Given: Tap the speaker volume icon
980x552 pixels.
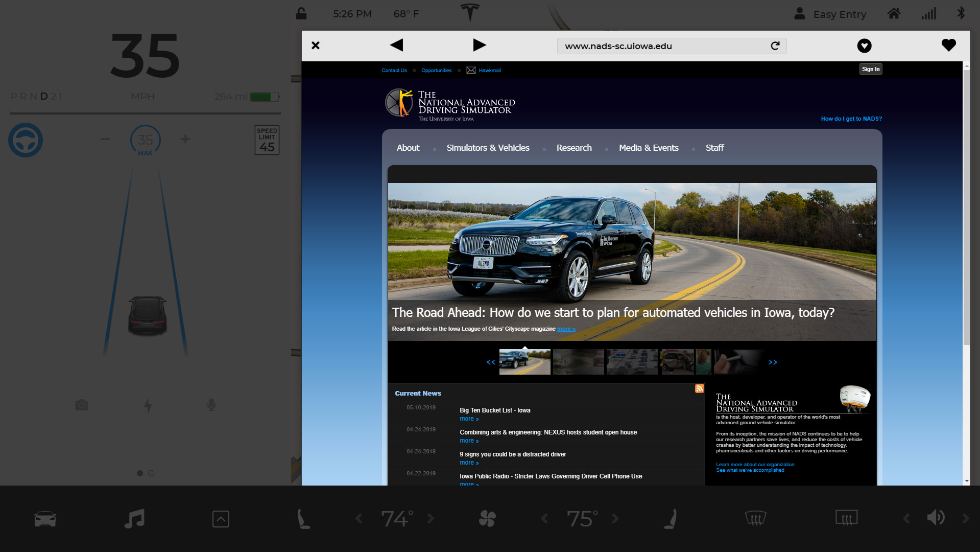Looking at the screenshot, I should tap(936, 518).
